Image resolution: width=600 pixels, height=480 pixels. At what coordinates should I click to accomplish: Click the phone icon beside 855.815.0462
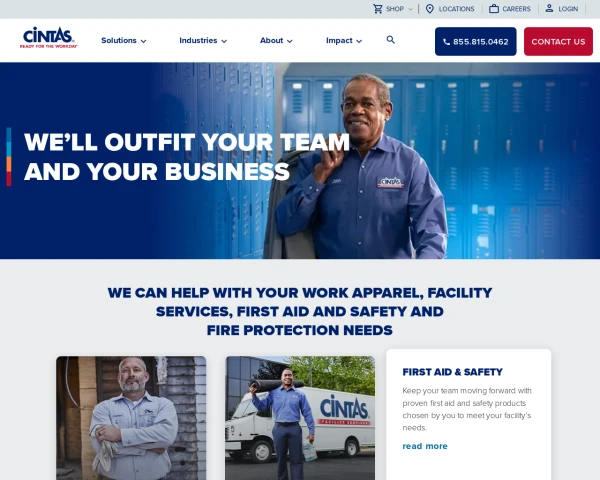446,42
